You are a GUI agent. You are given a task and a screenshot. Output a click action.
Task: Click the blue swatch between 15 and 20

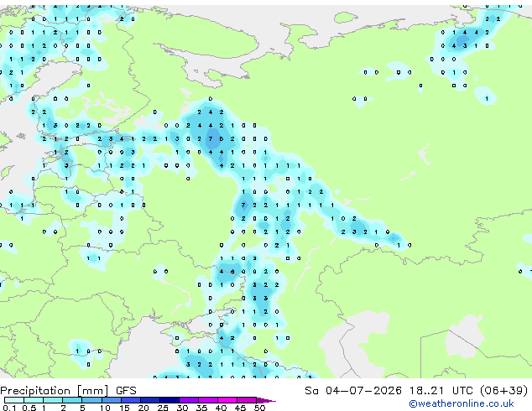coord(130,400)
